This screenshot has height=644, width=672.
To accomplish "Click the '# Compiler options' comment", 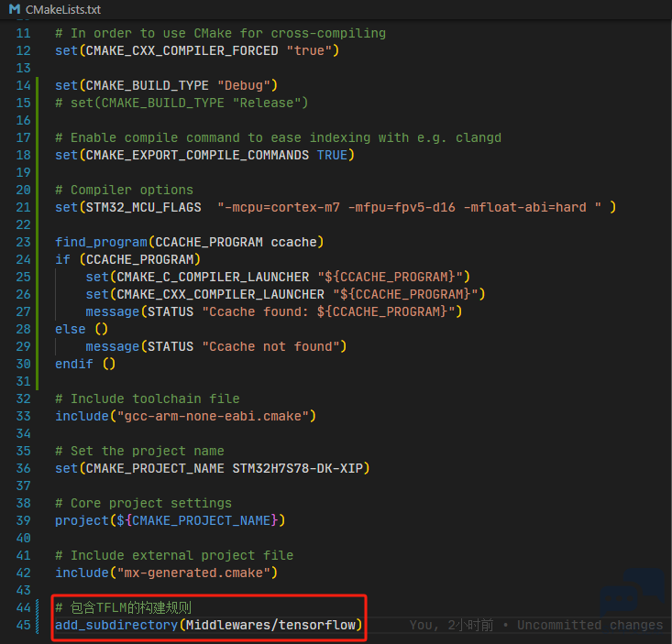I will [x=125, y=191].
